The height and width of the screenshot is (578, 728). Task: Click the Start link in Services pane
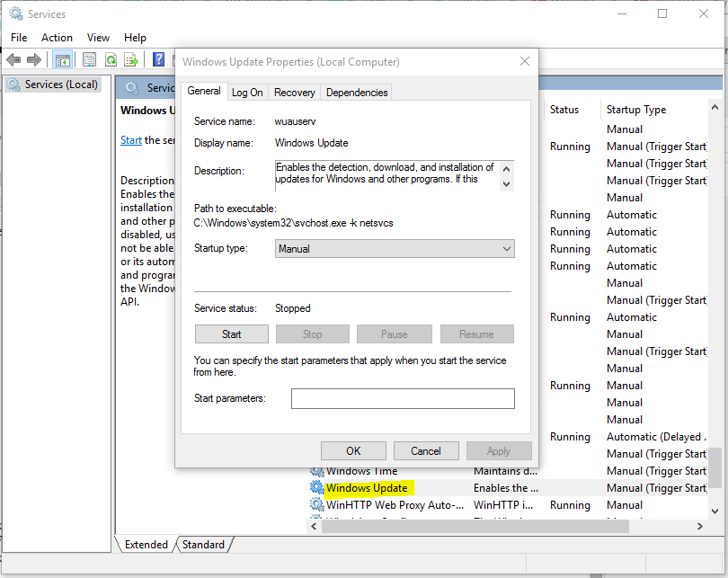point(131,140)
